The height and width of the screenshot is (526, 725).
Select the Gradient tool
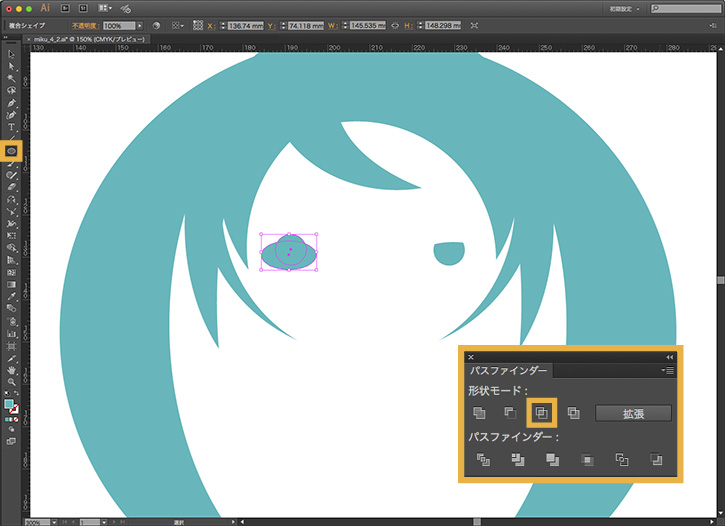[11, 284]
